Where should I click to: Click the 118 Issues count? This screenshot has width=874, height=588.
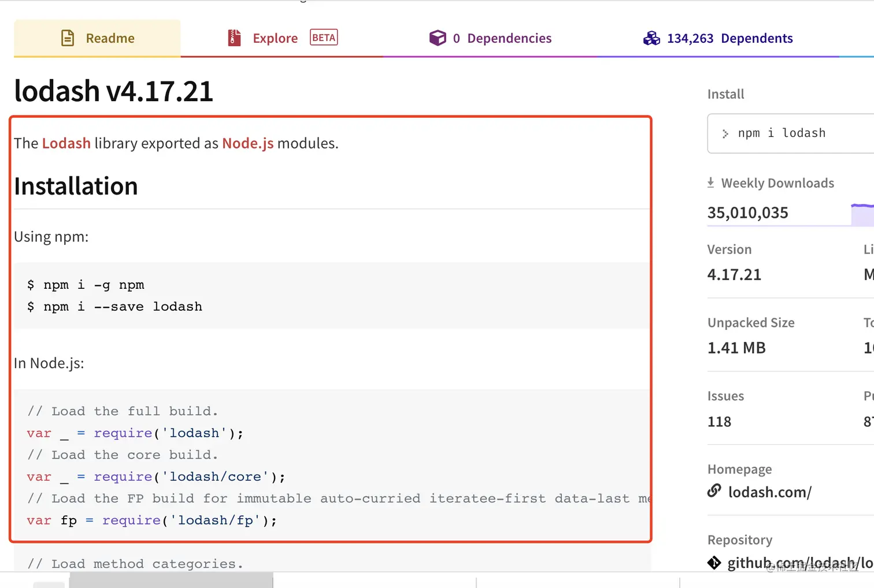719,422
